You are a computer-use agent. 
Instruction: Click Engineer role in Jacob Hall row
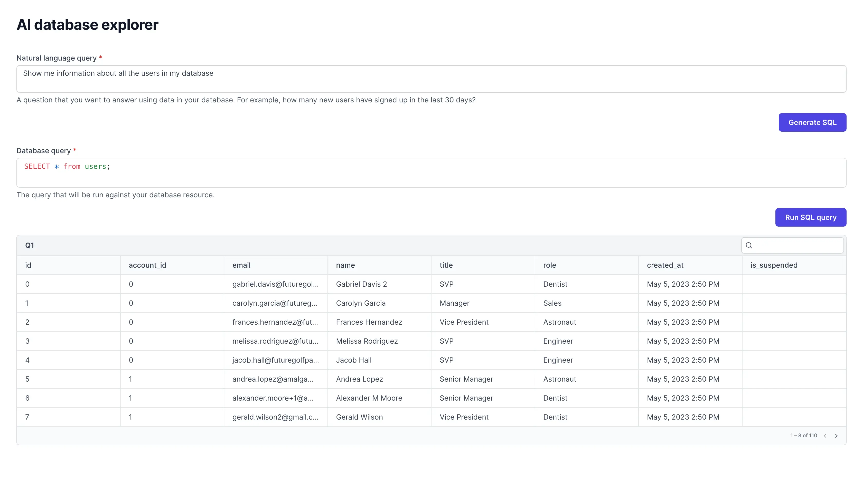point(587,360)
